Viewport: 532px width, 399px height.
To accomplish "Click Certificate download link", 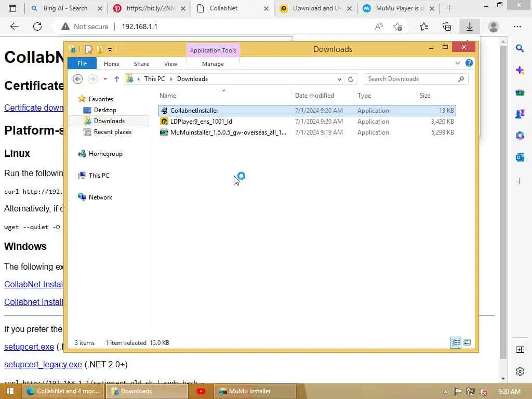I will coord(34,108).
